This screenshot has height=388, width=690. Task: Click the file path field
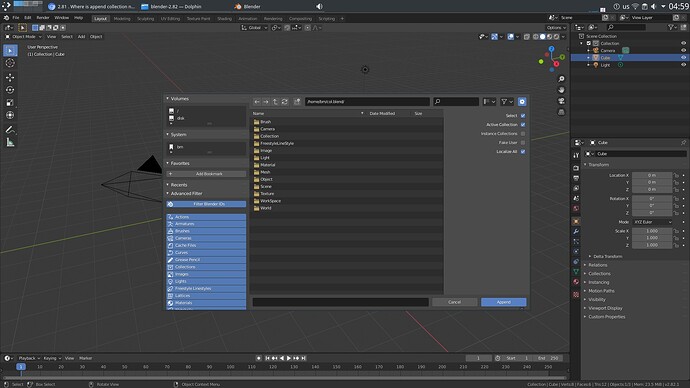click(x=367, y=102)
